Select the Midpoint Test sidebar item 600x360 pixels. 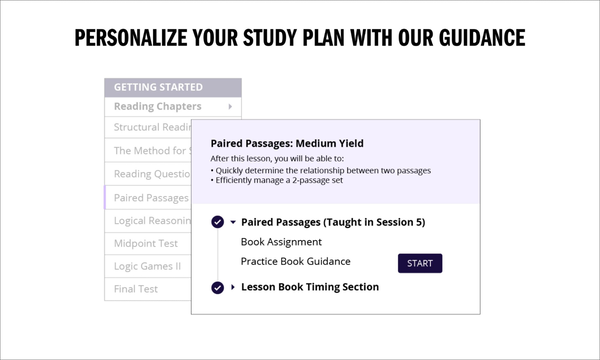pos(148,243)
